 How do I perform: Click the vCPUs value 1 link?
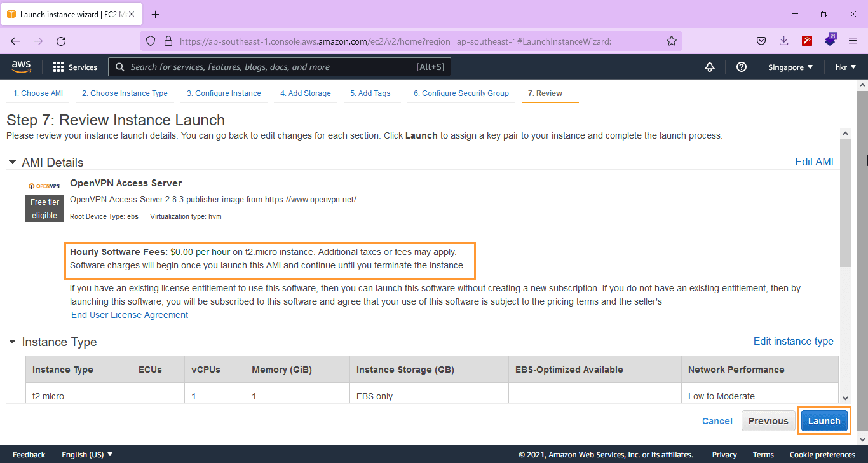pyautogui.click(x=194, y=396)
